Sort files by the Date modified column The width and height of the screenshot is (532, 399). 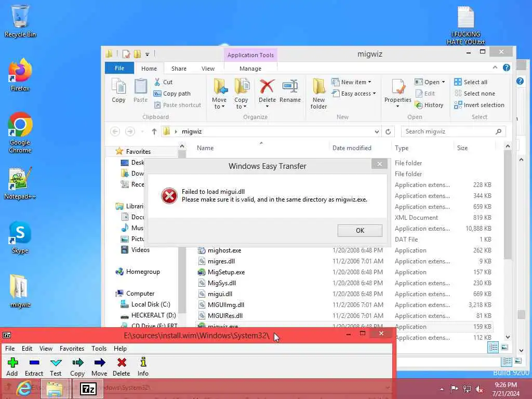[352, 148]
